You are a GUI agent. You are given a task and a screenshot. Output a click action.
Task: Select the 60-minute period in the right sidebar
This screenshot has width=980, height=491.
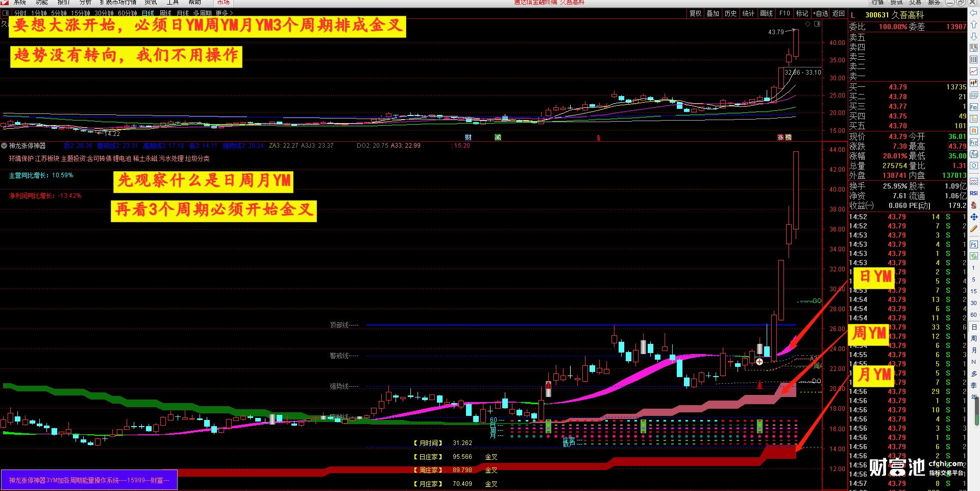[x=974, y=315]
